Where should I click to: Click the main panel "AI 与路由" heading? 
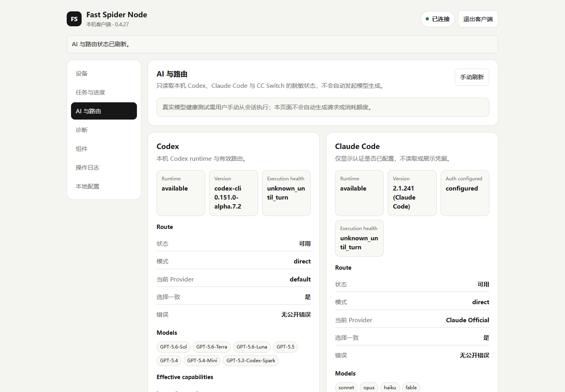tap(172, 74)
